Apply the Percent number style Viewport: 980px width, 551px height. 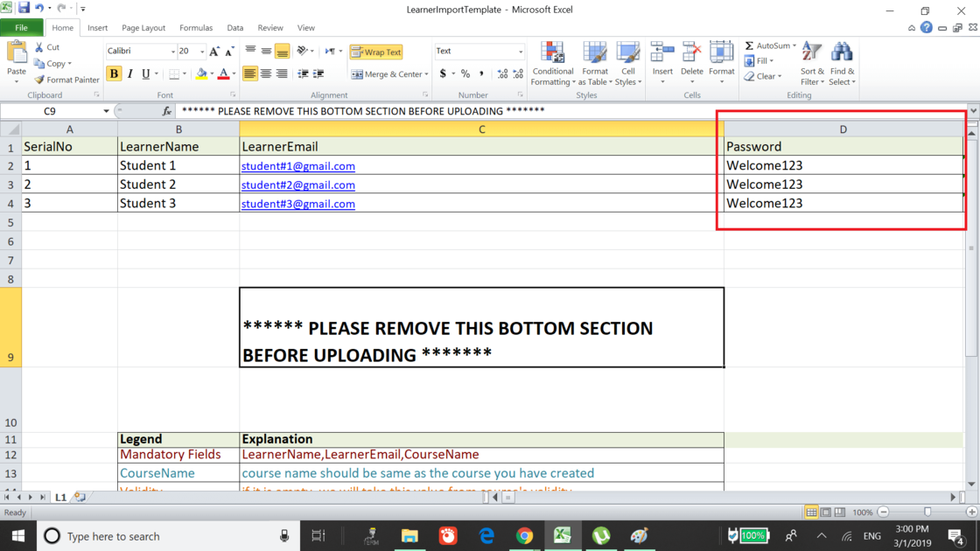click(x=465, y=73)
